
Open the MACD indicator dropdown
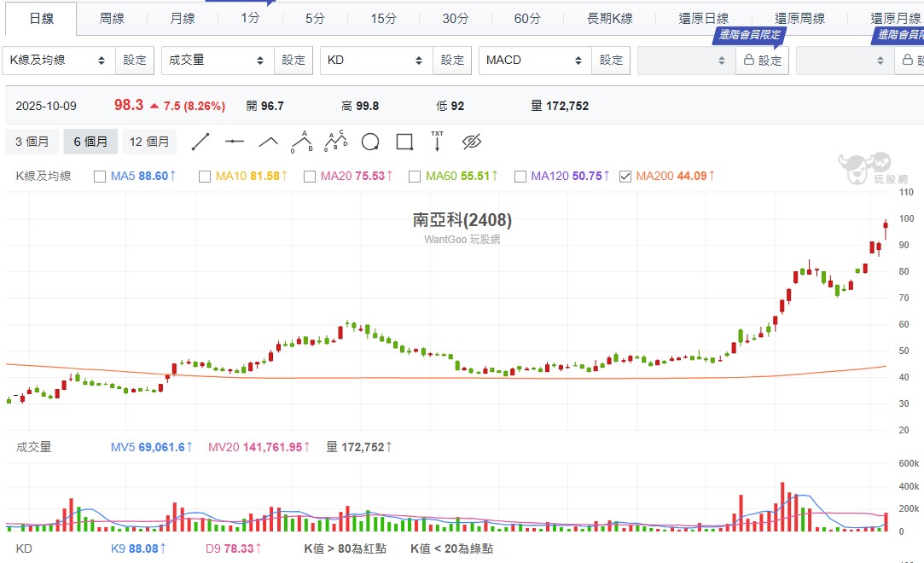tap(534, 61)
